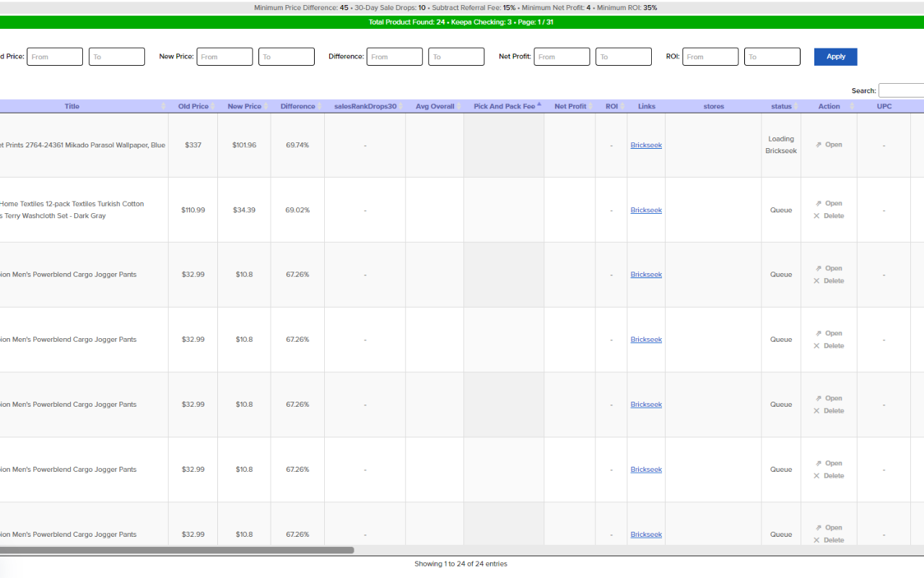Click the Loading Brickseek status cell
The width and height of the screenshot is (924, 578).
781,145
